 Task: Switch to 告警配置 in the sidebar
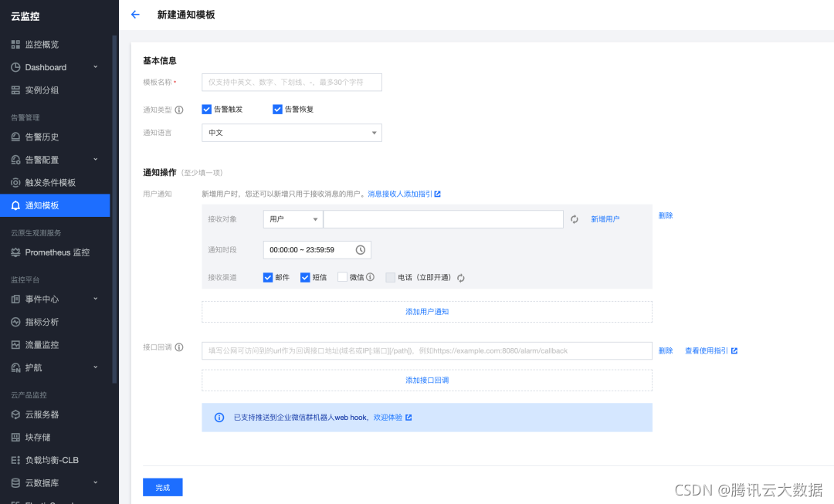point(15,159)
